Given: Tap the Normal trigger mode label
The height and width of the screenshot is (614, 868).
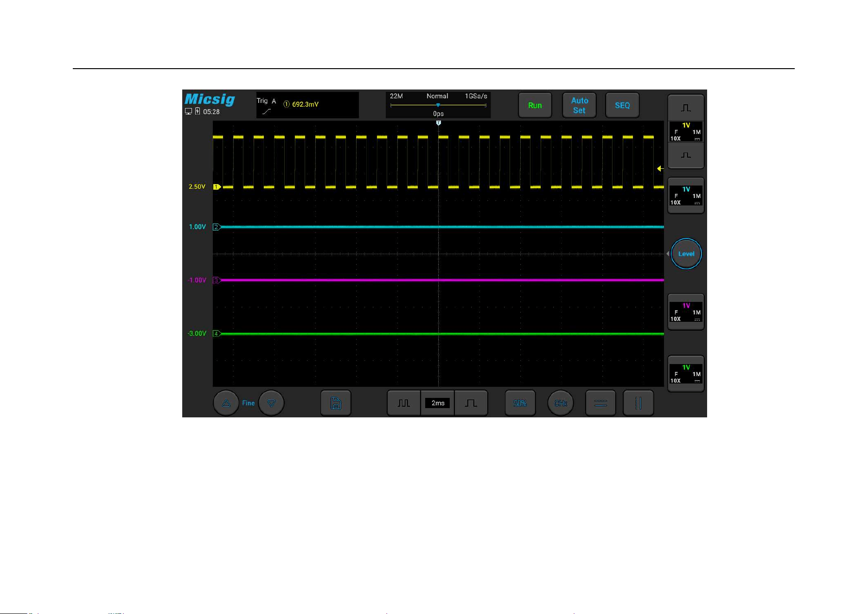Looking at the screenshot, I should (437, 96).
